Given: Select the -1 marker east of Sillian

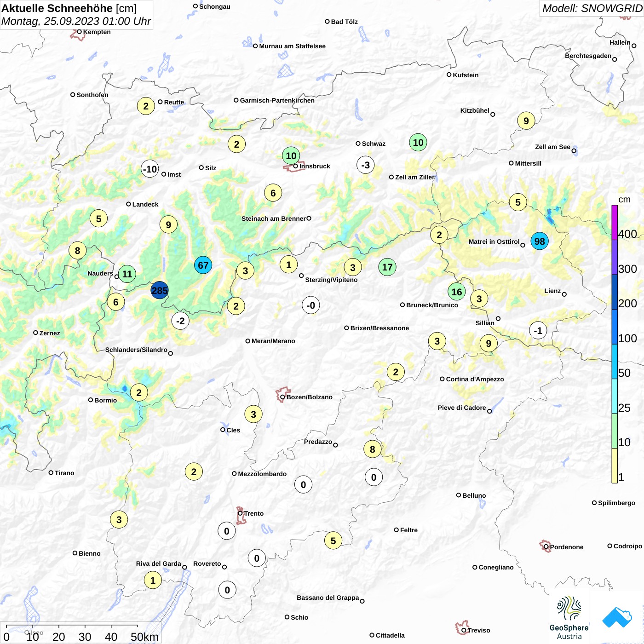Looking at the screenshot, I should click(538, 330).
